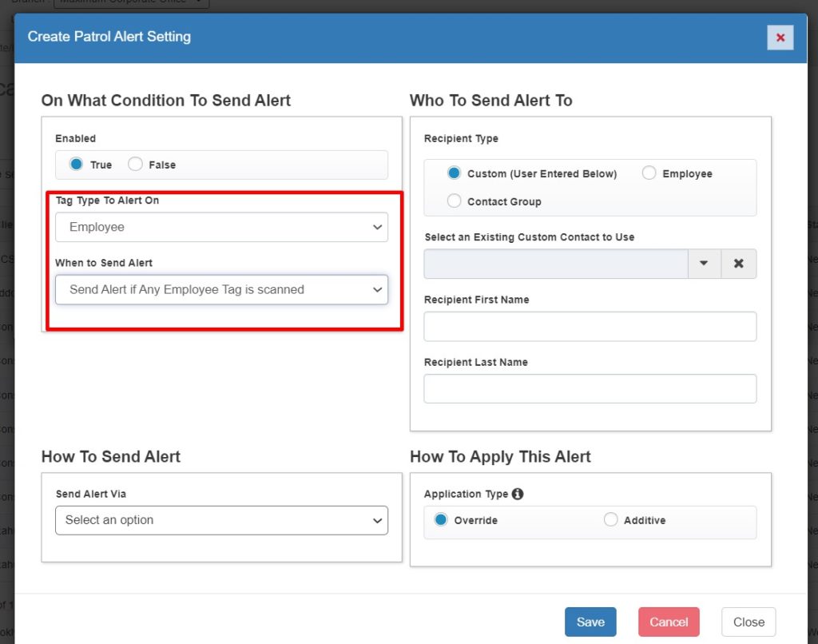Select Override application type

(441, 520)
